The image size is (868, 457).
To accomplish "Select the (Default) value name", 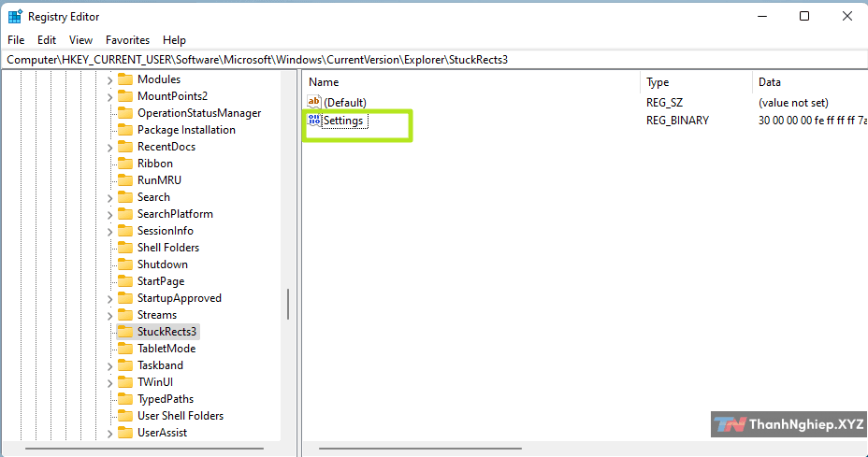I will click(x=345, y=103).
